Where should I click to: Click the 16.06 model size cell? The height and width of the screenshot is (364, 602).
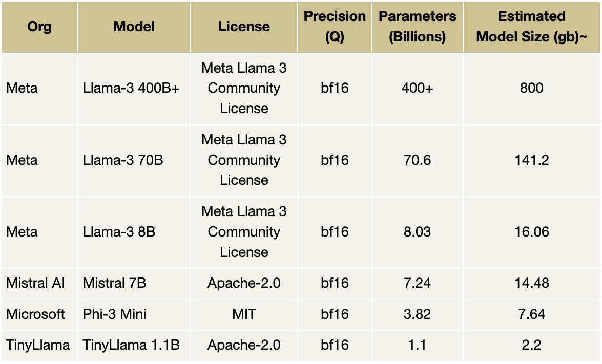tap(531, 232)
